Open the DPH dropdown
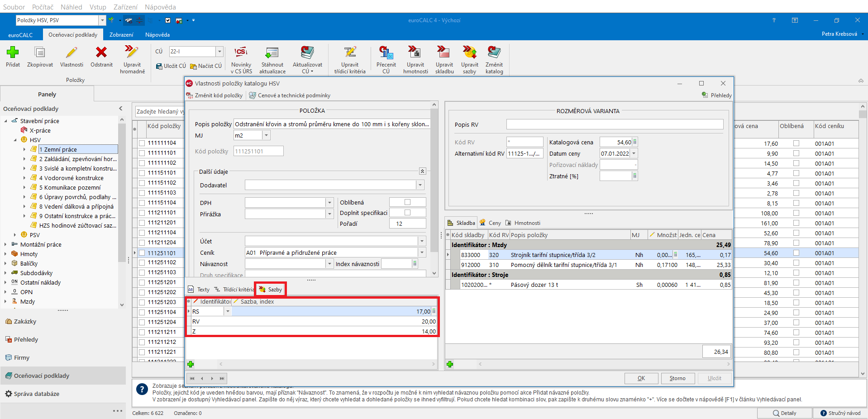The image size is (868, 419). coord(329,203)
